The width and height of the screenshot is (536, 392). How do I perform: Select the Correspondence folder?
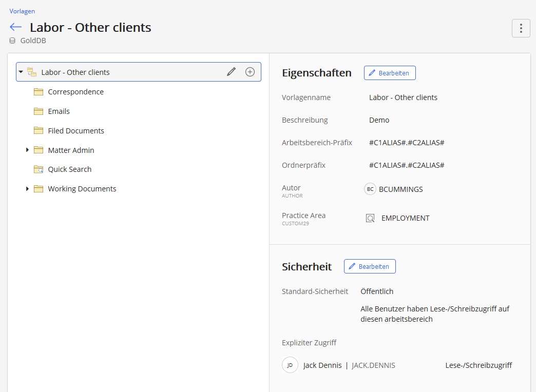click(x=75, y=92)
